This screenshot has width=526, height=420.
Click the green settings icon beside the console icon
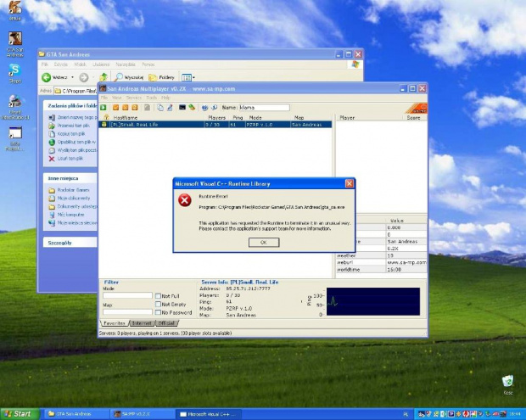coord(192,108)
